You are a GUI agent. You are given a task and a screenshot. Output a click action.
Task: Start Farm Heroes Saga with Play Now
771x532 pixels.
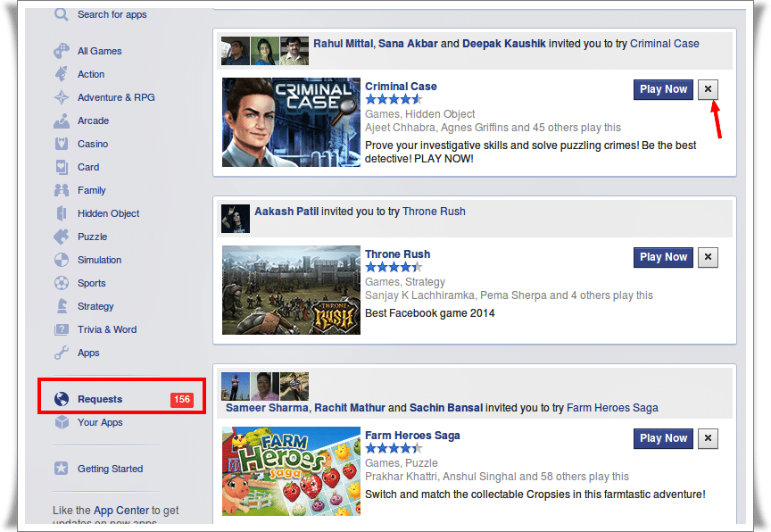pyautogui.click(x=663, y=438)
